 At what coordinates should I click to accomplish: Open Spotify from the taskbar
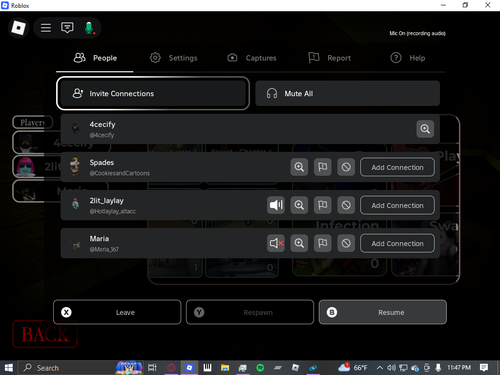(x=260, y=368)
